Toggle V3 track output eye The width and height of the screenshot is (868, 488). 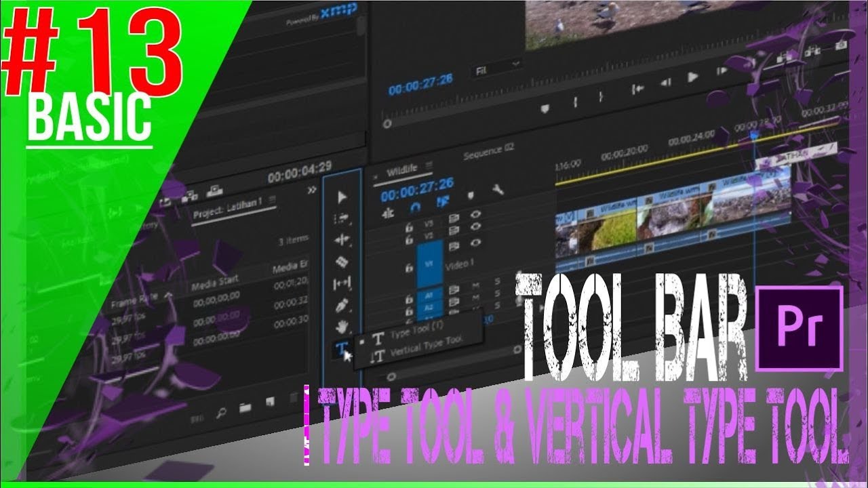(x=475, y=213)
